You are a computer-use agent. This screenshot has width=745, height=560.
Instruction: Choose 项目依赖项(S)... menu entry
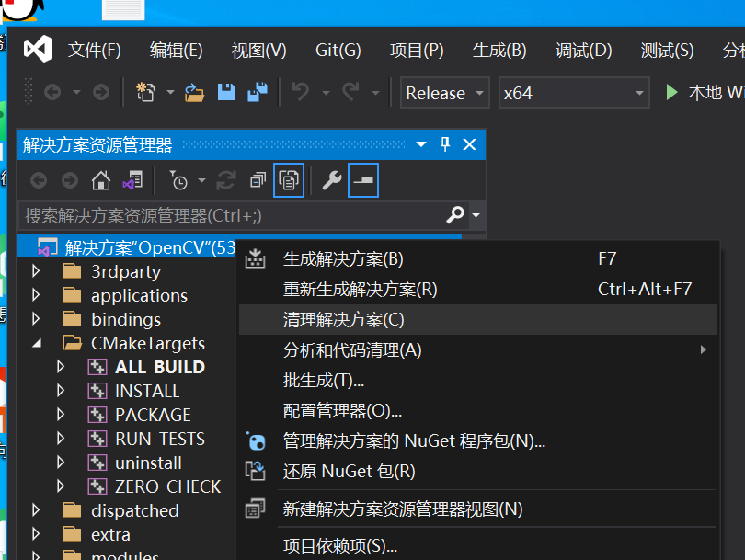478,546
